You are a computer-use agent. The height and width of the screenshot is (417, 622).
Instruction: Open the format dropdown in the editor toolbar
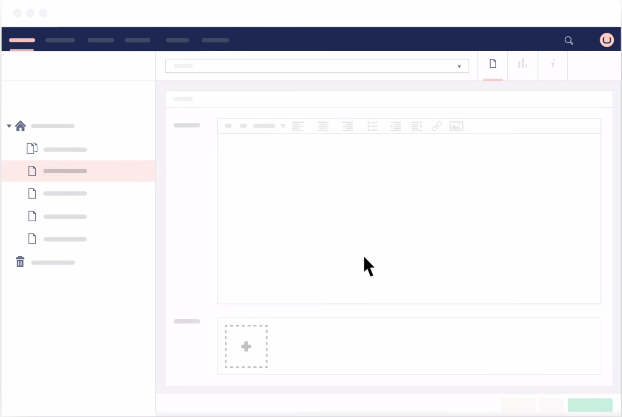point(268,126)
